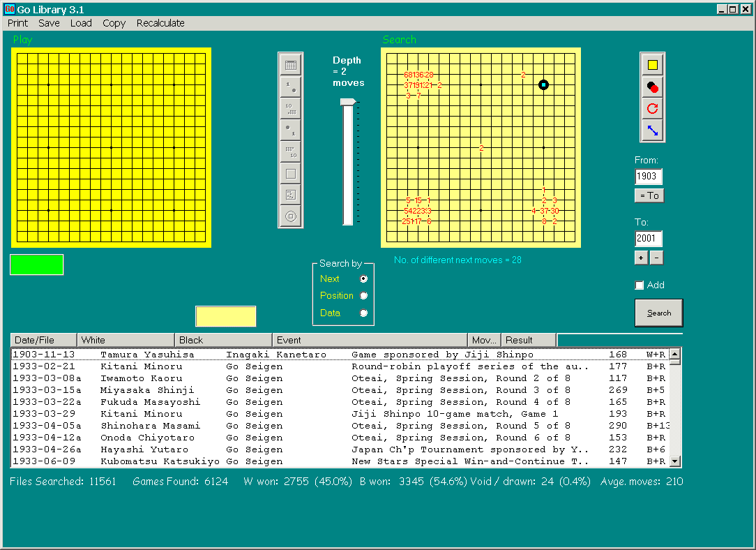The height and width of the screenshot is (550, 756).
Task: Click the '= To' button
Action: click(x=649, y=195)
